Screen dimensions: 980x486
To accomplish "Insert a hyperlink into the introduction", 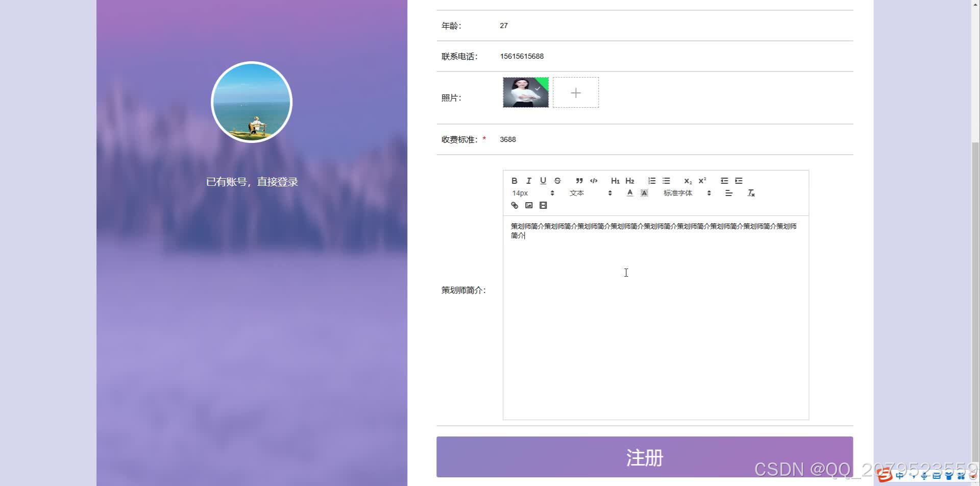I will coord(514,205).
